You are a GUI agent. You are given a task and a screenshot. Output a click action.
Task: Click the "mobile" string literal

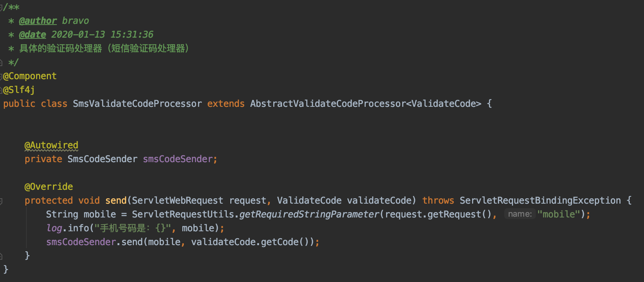tap(558, 214)
